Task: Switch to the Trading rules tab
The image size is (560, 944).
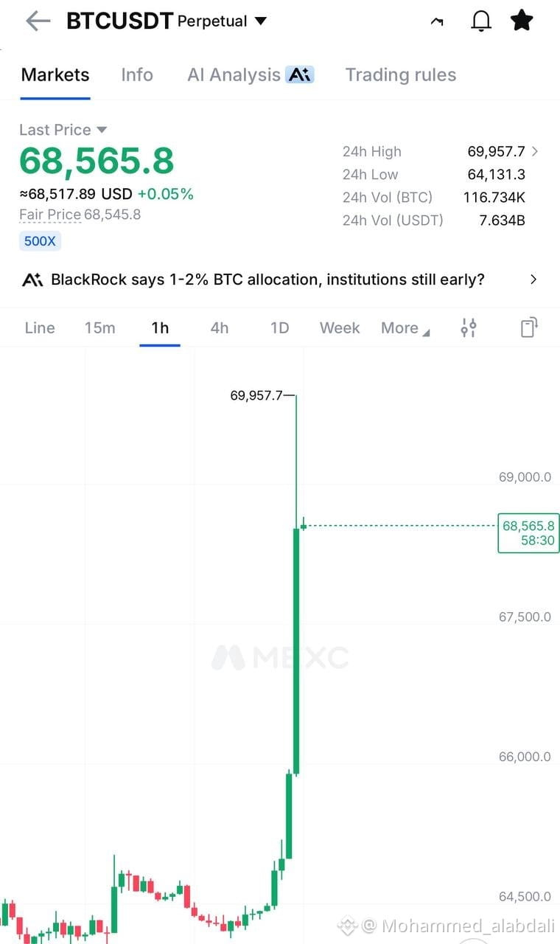Action: (x=401, y=74)
